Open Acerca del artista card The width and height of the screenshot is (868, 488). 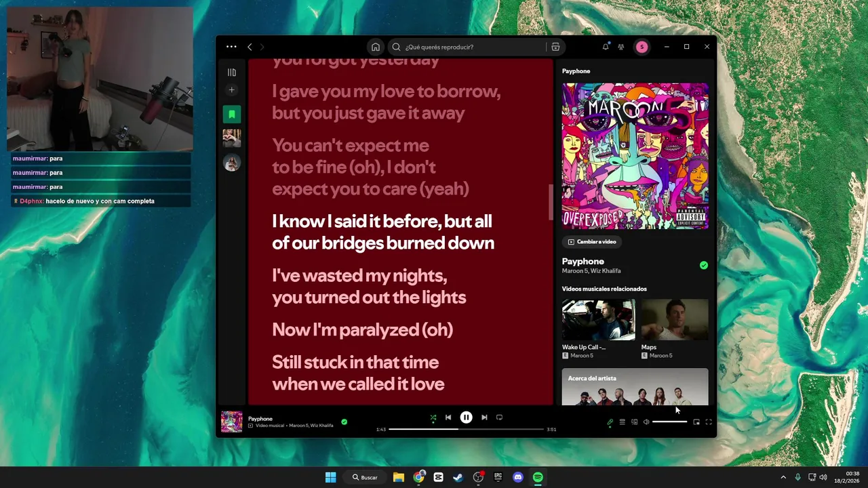click(635, 386)
